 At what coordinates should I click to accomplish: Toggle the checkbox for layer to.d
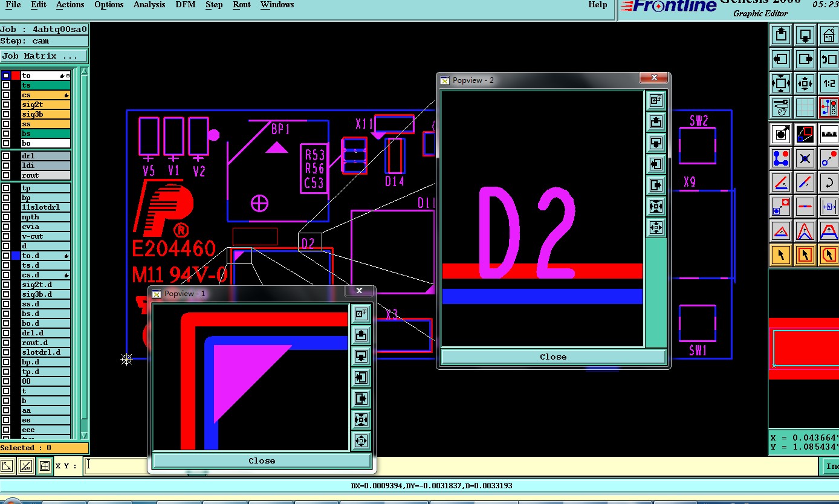[x=6, y=256]
